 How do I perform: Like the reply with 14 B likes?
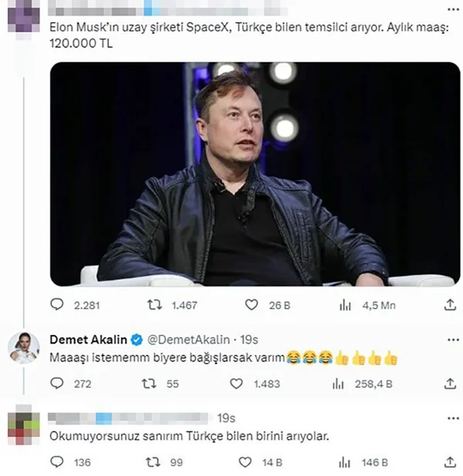245,462
